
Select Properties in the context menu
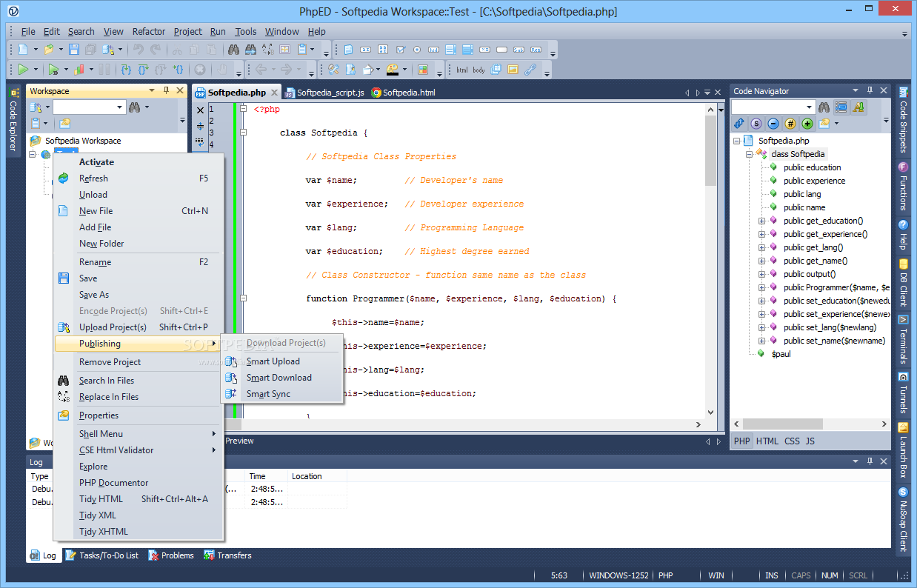coord(139,415)
